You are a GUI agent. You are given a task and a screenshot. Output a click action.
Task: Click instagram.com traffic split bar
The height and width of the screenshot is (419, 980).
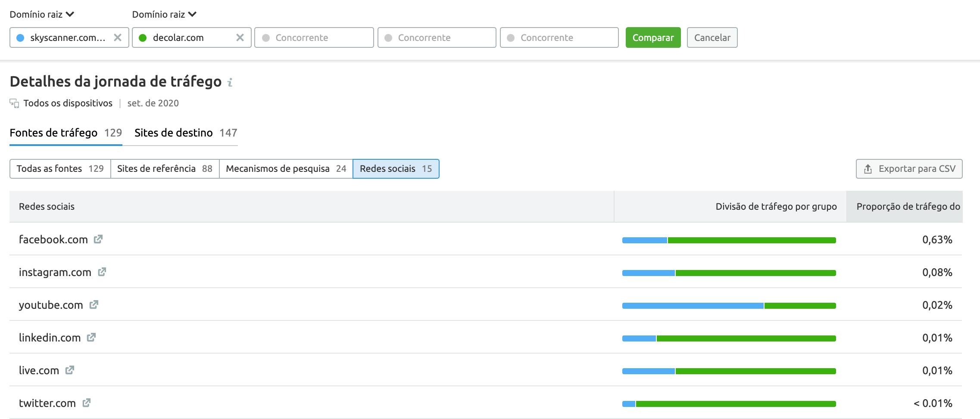(729, 273)
